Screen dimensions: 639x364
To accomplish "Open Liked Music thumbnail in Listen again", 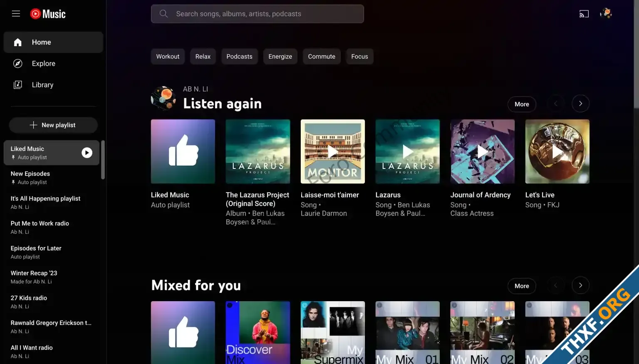I will pos(183,151).
